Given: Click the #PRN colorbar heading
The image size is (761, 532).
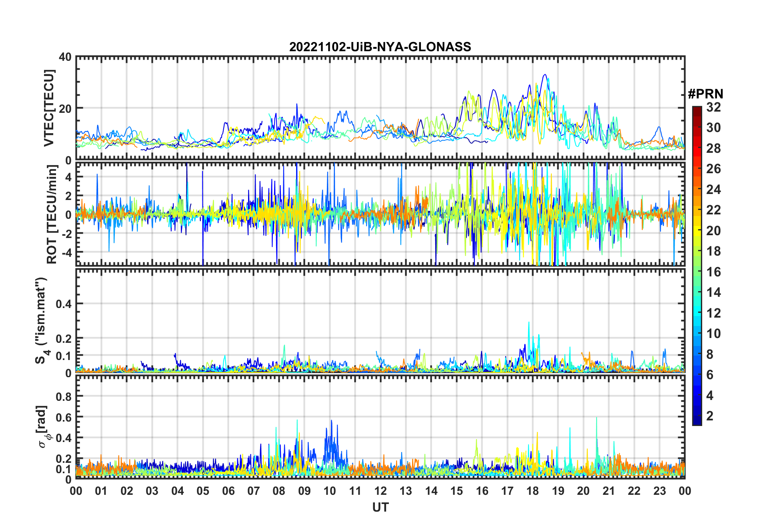Looking at the screenshot, I should [x=705, y=94].
